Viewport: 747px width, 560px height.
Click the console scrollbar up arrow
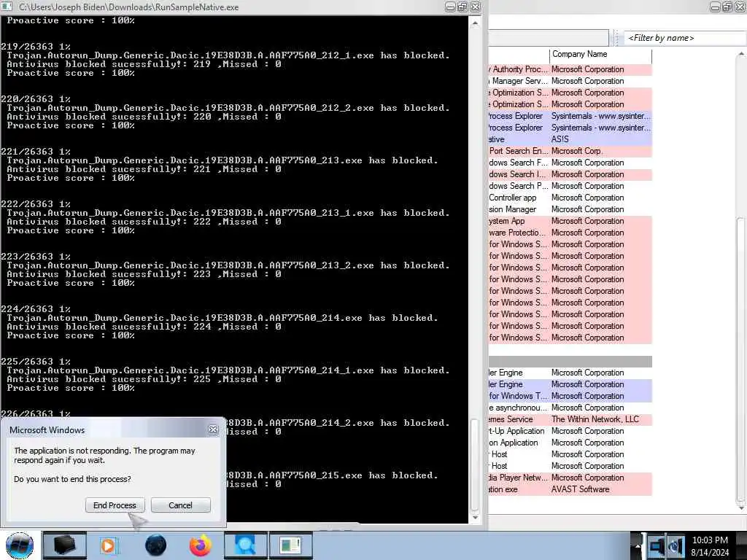(x=475, y=23)
